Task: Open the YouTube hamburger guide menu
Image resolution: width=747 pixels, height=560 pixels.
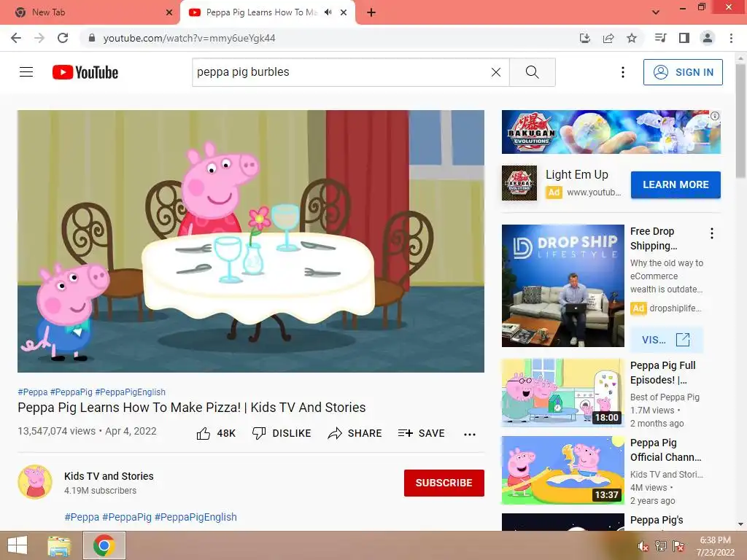Action: pyautogui.click(x=26, y=72)
